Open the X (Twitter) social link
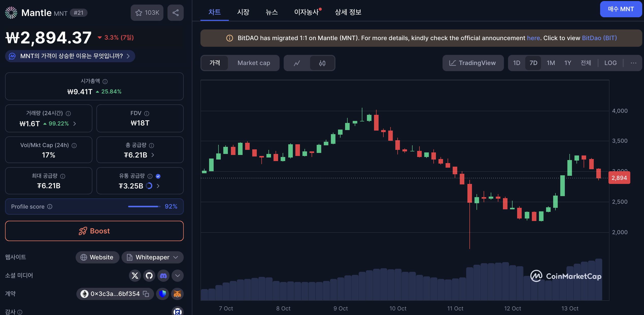This screenshot has width=644, height=315. [135, 276]
